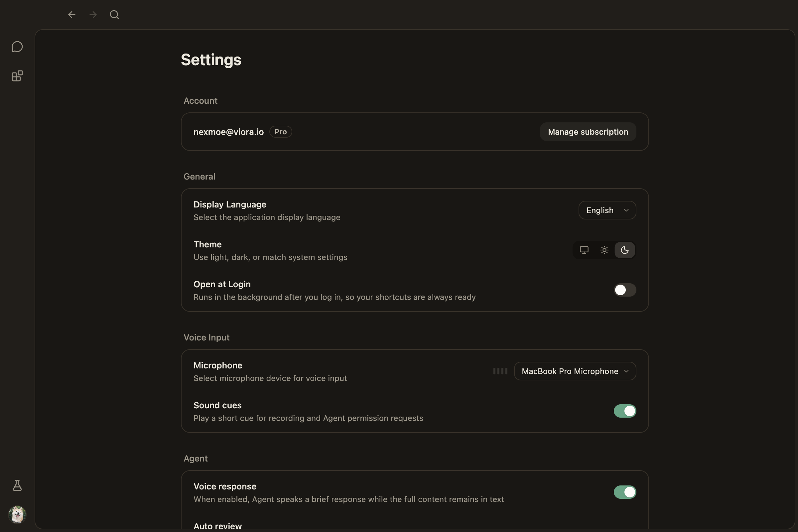Screen dimensions: 798x532
Task: Click the Pro plan badge
Action: [281, 132]
